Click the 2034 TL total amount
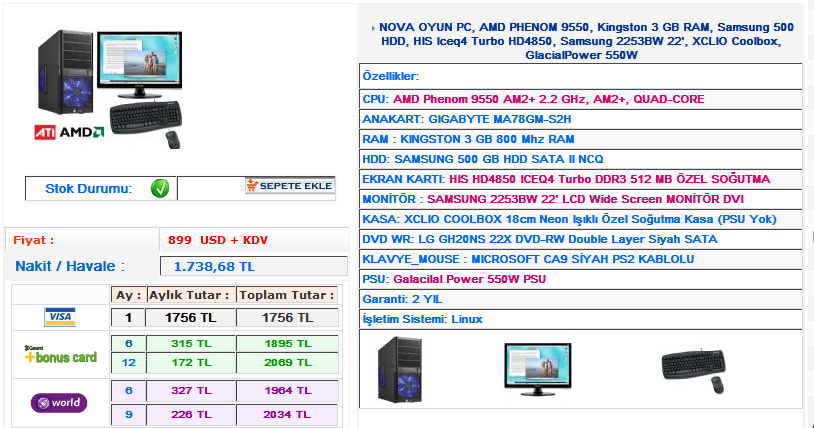Image resolution: width=814 pixels, height=428 pixels. coord(287,414)
